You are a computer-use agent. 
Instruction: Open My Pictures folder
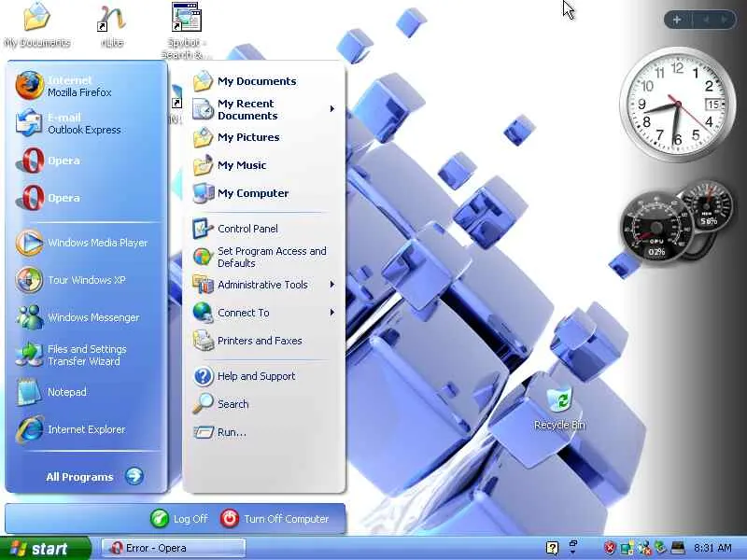(263, 137)
